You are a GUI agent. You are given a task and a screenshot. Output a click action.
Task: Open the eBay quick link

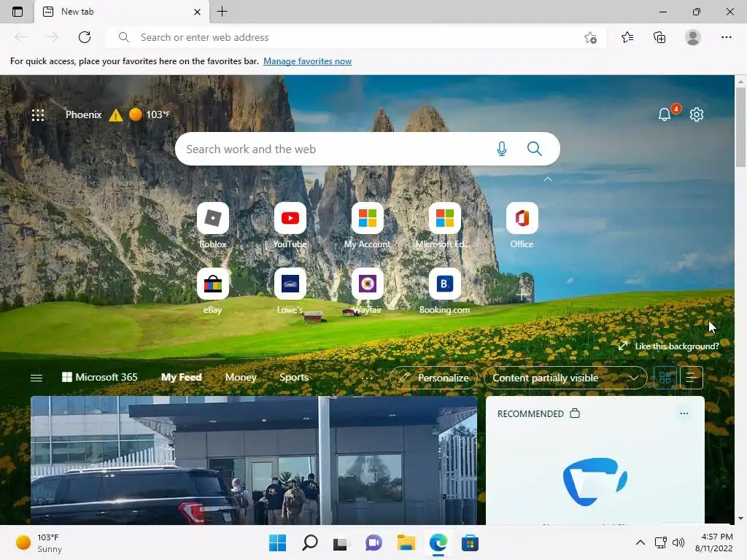tap(212, 291)
